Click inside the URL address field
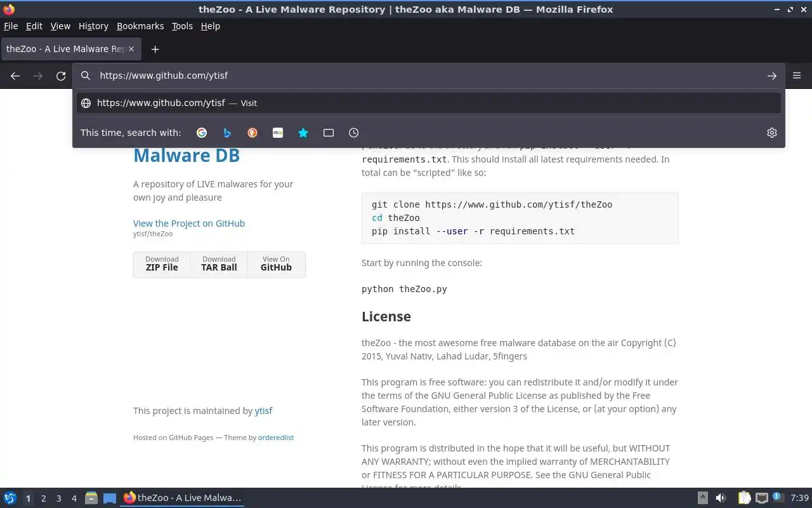 (x=428, y=76)
